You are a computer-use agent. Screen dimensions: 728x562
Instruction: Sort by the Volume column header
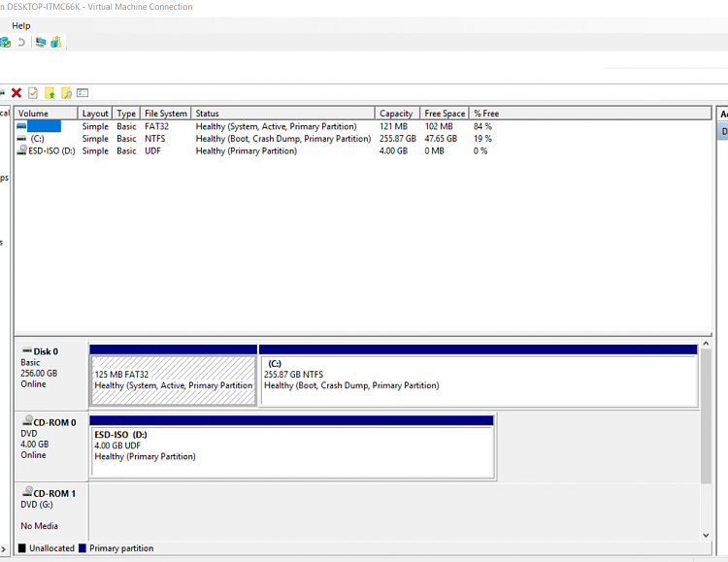click(46, 114)
